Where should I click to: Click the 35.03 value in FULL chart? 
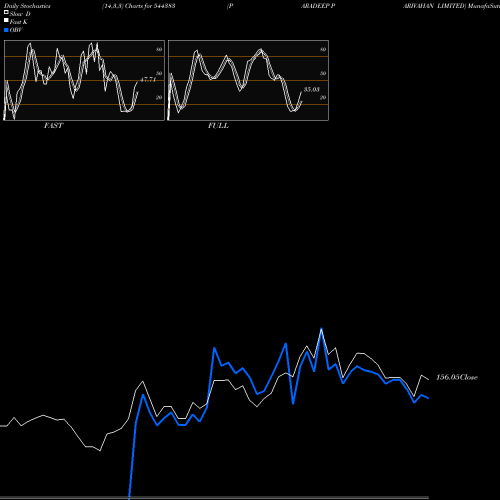pos(312,89)
